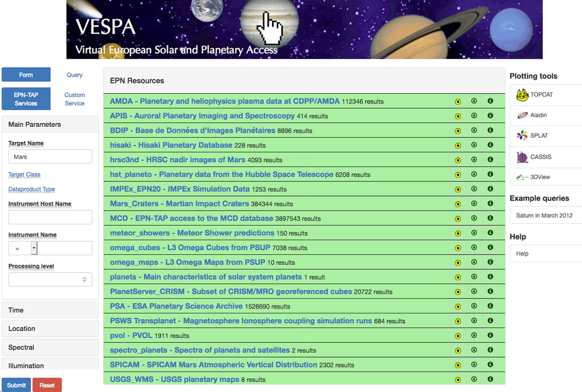The height and width of the screenshot is (392, 582).
Task: Click the yellow circle icon in the APIS row
Action: click(458, 116)
